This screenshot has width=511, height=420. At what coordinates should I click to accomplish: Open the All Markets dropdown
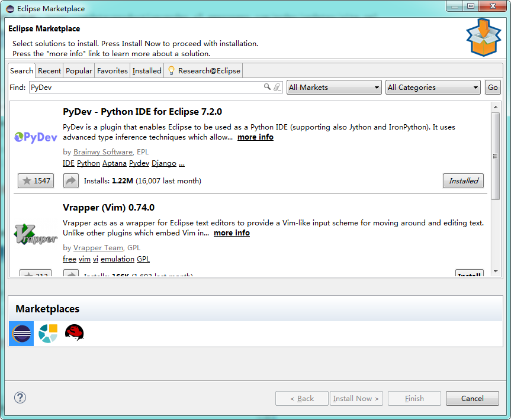334,88
